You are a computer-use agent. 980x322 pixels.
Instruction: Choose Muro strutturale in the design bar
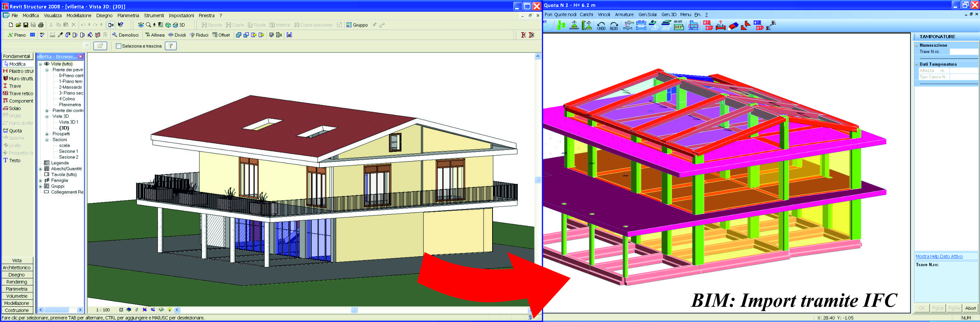coord(18,79)
